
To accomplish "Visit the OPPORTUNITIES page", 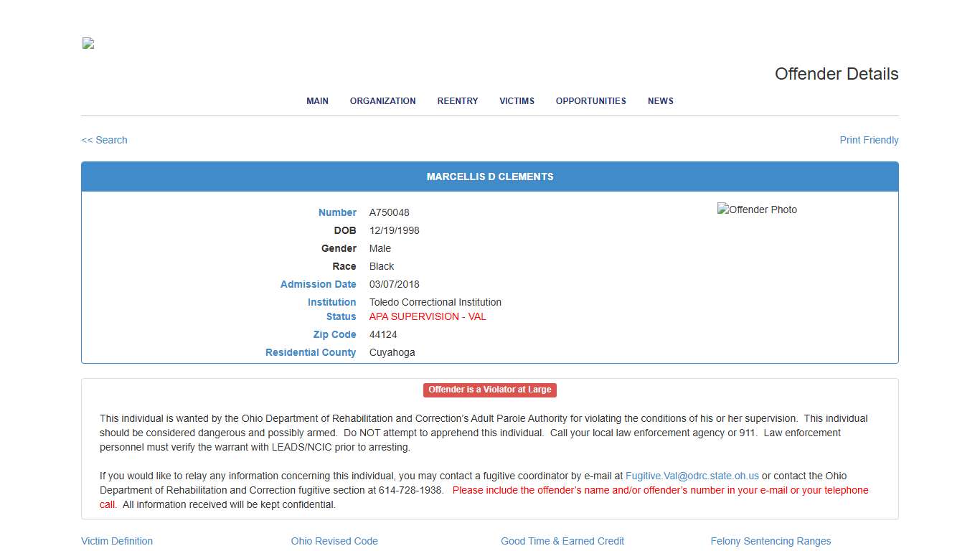I will coord(590,101).
